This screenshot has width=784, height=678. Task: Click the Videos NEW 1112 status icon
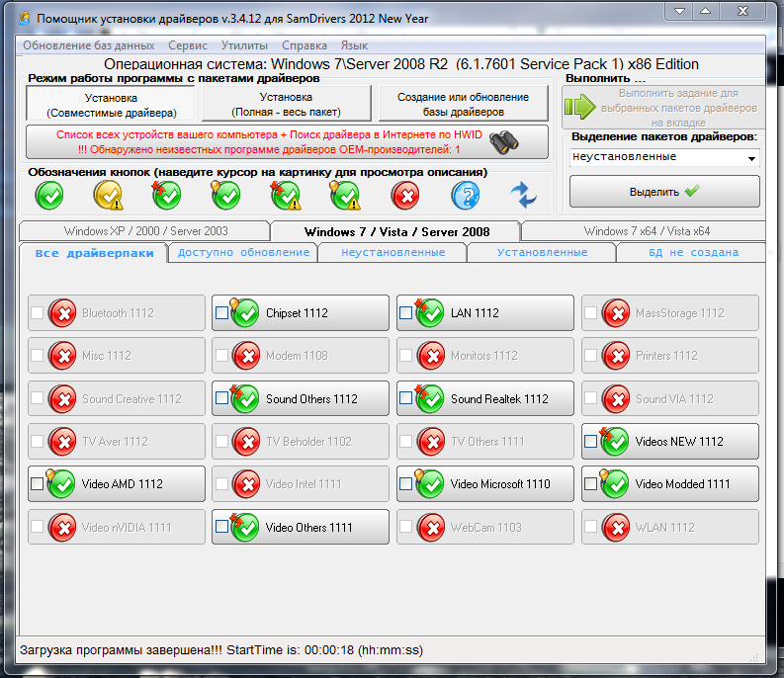(614, 441)
